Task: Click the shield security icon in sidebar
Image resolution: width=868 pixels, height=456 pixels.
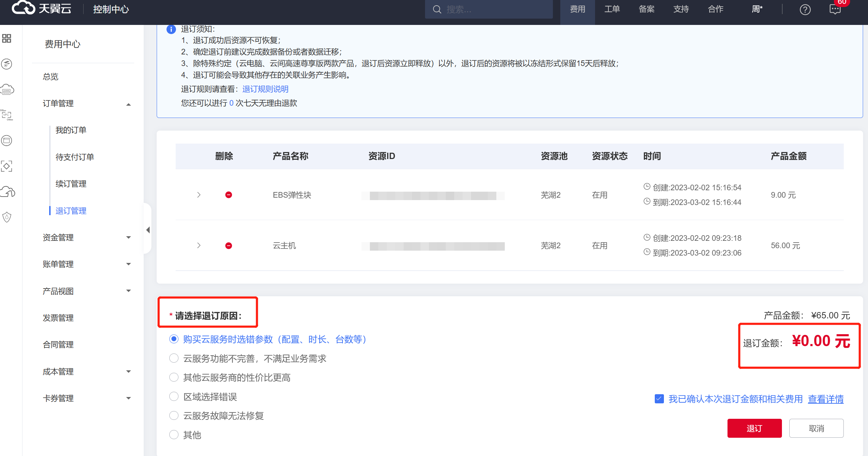Action: point(7,217)
